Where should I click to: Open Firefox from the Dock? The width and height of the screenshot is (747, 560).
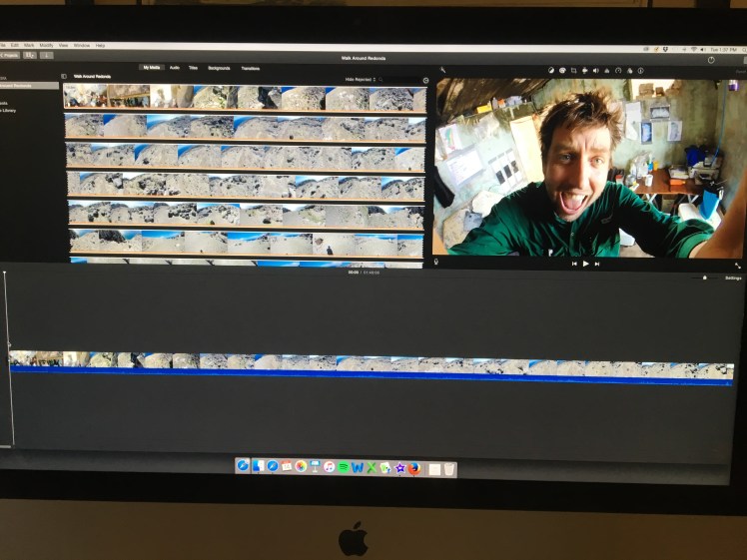click(413, 467)
